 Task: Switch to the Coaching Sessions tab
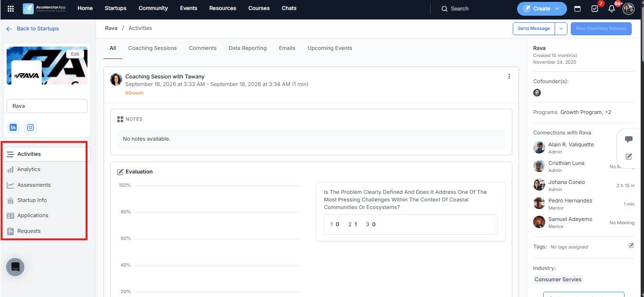click(153, 48)
